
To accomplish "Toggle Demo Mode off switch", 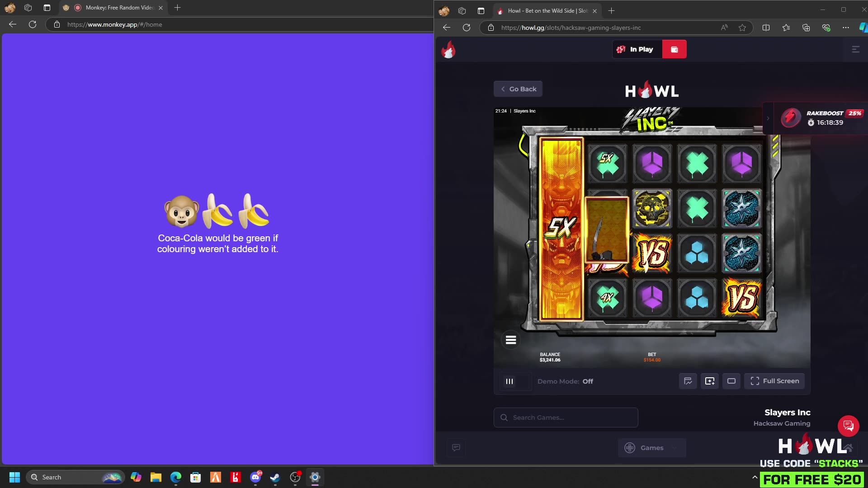I will [588, 381].
